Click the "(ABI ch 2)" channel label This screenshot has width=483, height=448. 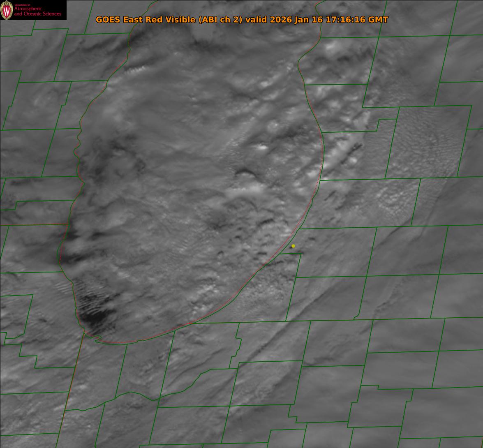(221, 20)
